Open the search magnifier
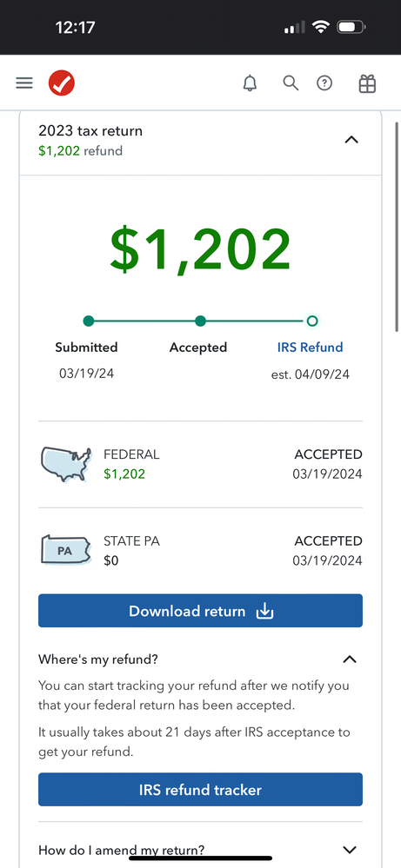Screen dimensions: 401x868 (291, 83)
